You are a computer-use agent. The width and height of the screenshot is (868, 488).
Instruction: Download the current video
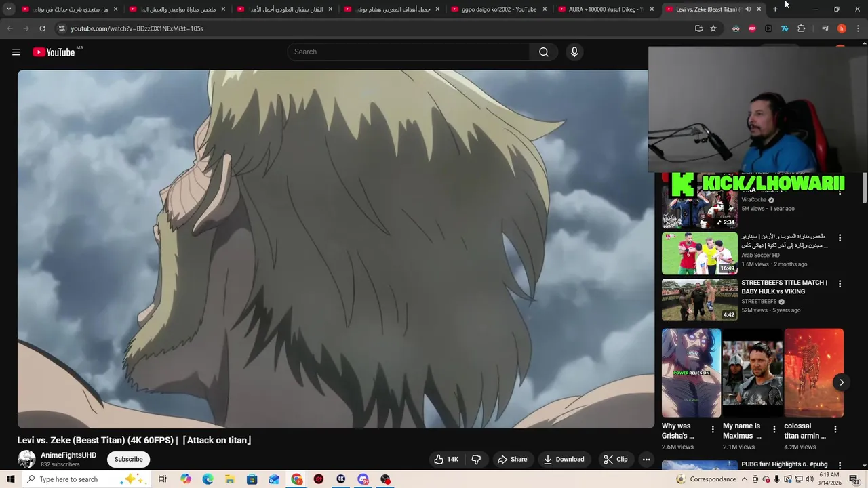tap(564, 460)
